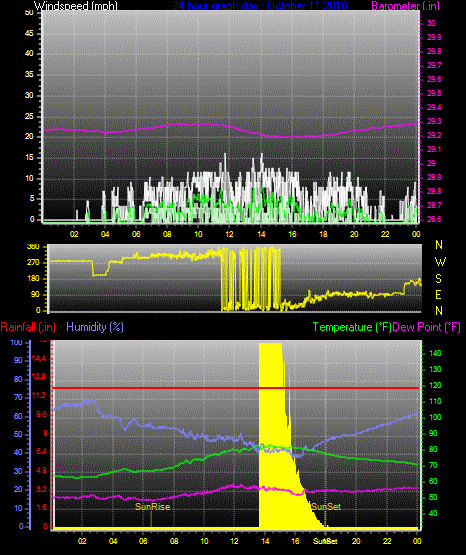Click the 29.2 barometer axis value

click(x=434, y=135)
